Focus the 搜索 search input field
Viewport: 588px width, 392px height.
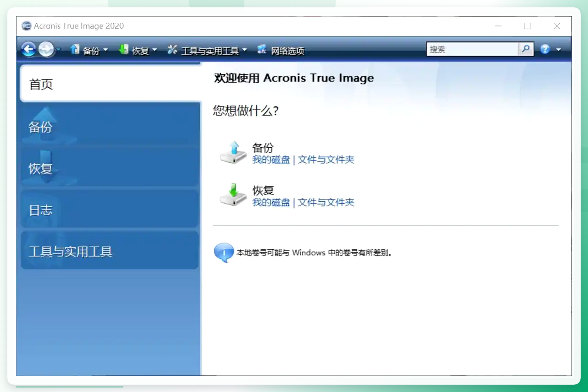tap(473, 49)
